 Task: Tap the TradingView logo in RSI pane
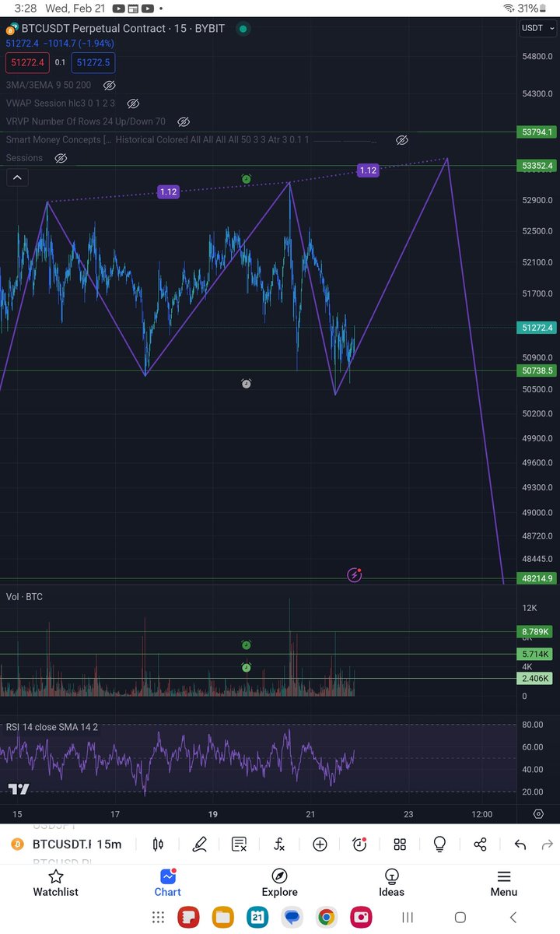tap(19, 789)
